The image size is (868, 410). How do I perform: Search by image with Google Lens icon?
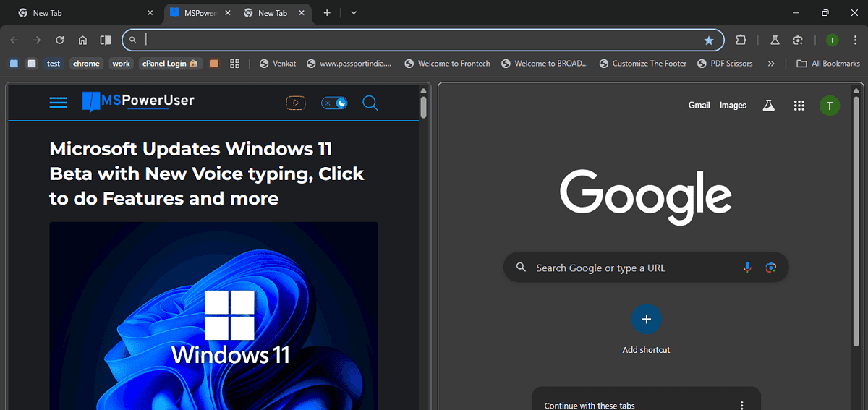point(771,268)
